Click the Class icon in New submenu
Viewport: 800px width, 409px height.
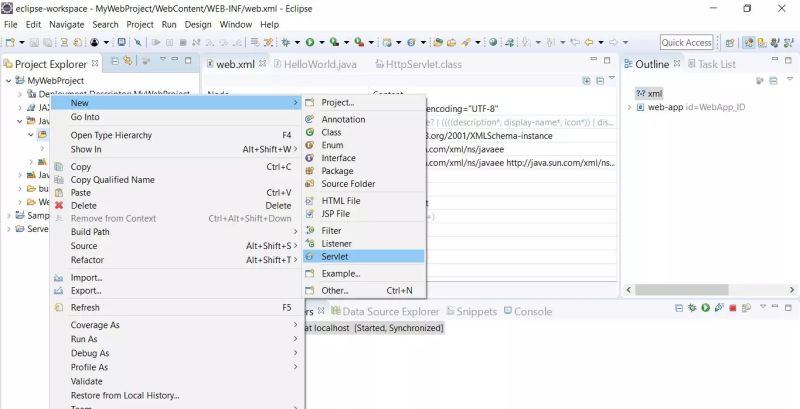click(310, 132)
